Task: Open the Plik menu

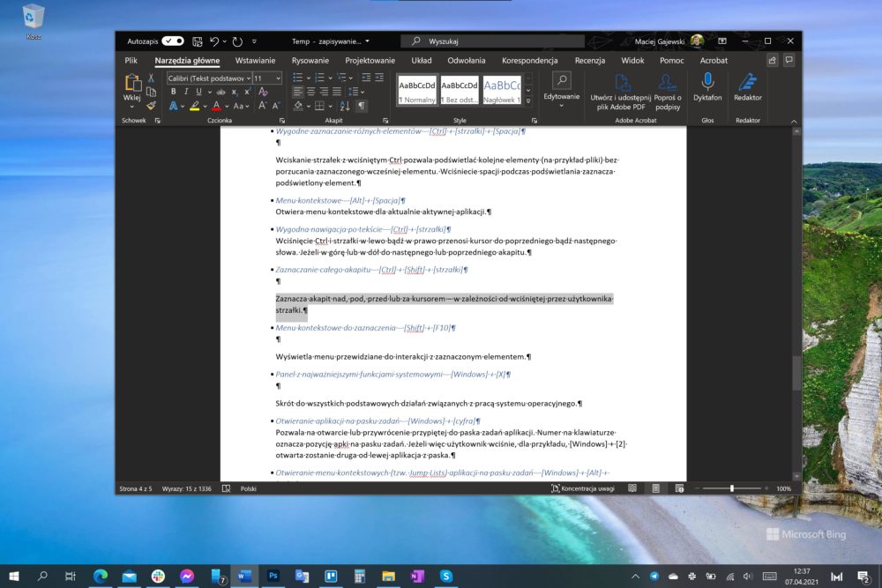Action: click(x=131, y=60)
